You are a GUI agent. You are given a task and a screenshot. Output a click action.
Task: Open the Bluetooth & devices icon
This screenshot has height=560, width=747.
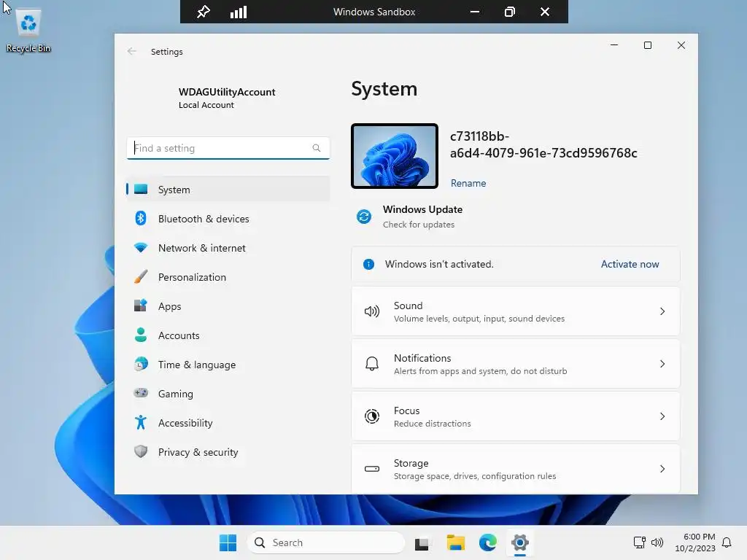141,219
